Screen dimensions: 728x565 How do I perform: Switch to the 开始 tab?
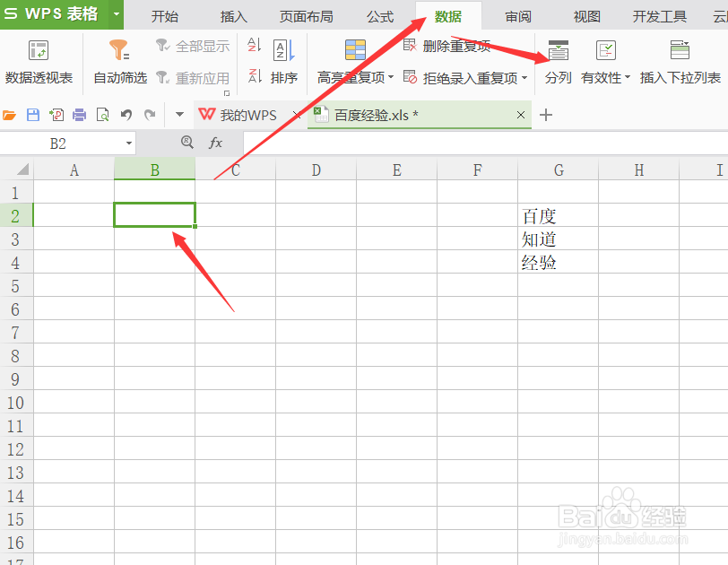point(165,17)
